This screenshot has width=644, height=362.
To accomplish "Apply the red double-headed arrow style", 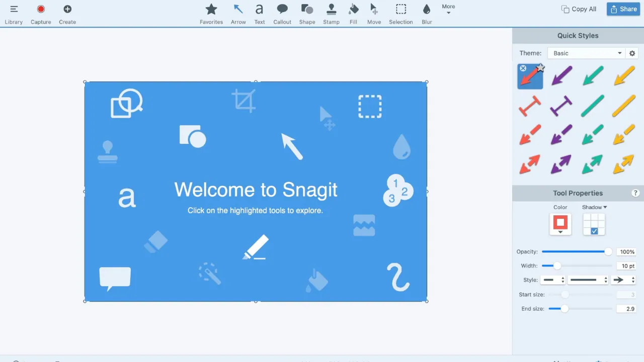I will [x=530, y=164].
